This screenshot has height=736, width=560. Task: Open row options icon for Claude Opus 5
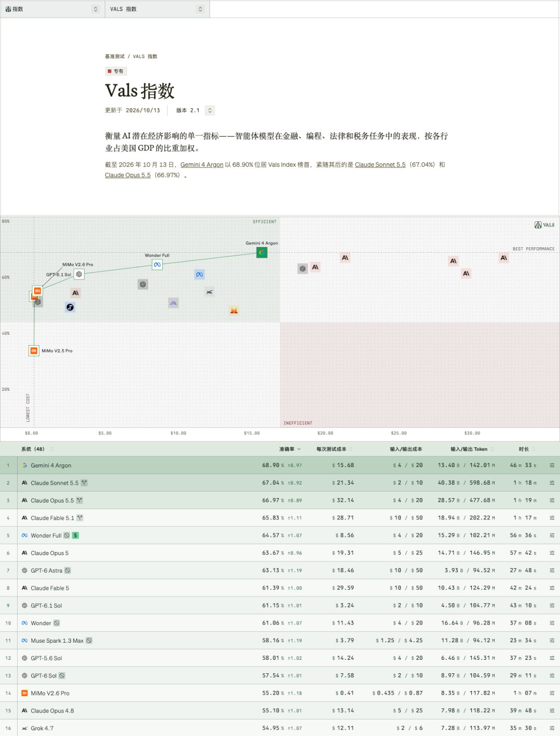[x=552, y=553]
